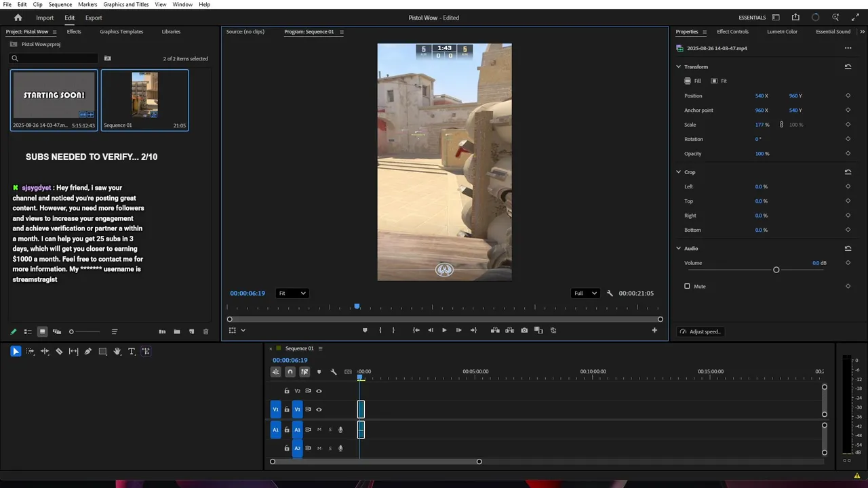Click Automate to Sequence icon
The image size is (868, 488).
coord(162,331)
